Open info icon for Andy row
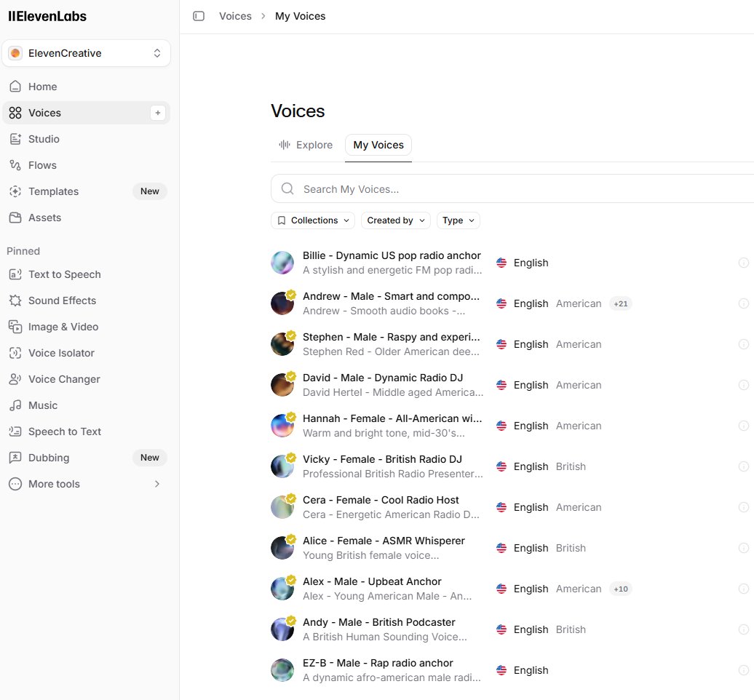Screen dimensions: 754x700 tap(743, 629)
